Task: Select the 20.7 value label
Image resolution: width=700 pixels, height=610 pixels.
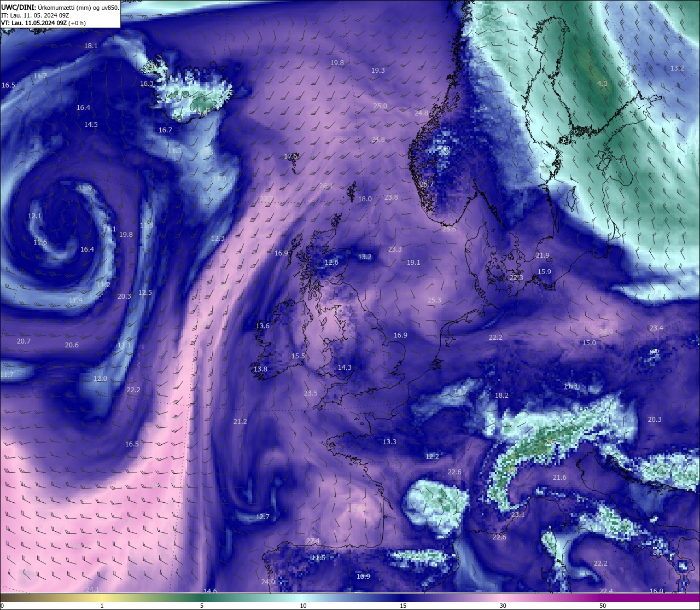Action: pyautogui.click(x=24, y=341)
